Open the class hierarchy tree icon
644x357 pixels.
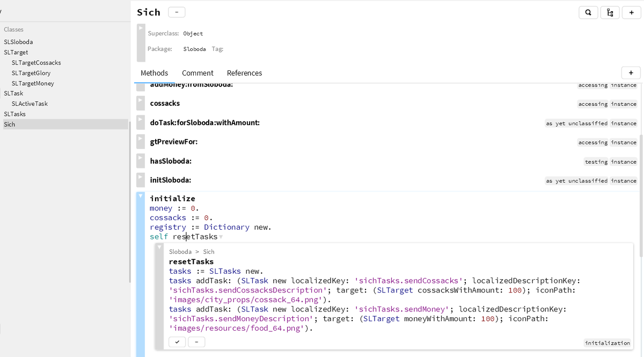(x=610, y=12)
